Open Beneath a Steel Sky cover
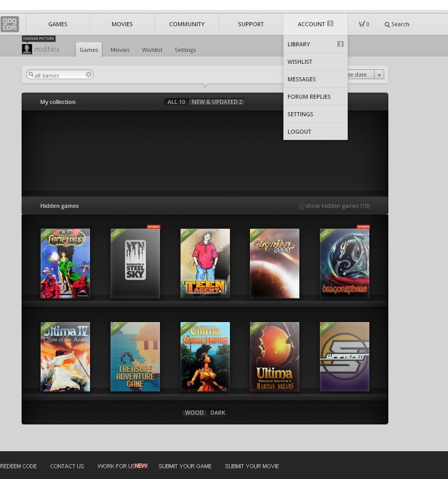 135,263
